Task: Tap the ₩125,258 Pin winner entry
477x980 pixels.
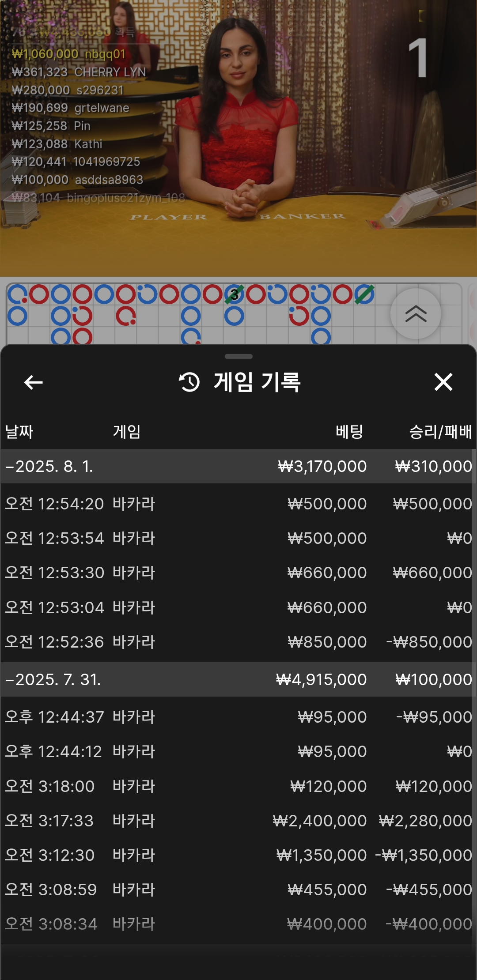Action: point(51,126)
